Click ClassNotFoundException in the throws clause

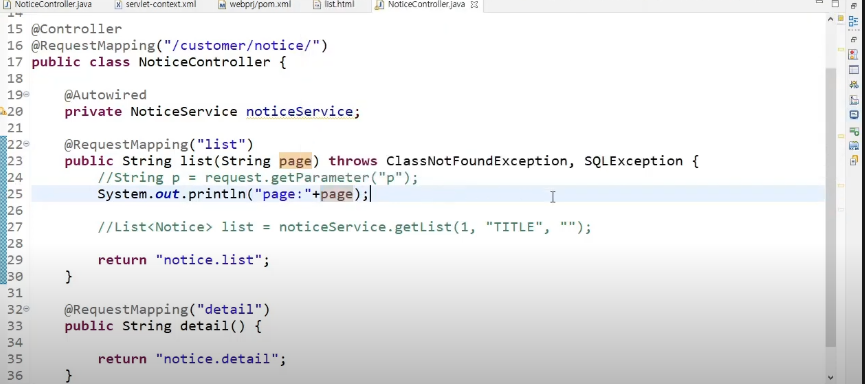pos(476,161)
